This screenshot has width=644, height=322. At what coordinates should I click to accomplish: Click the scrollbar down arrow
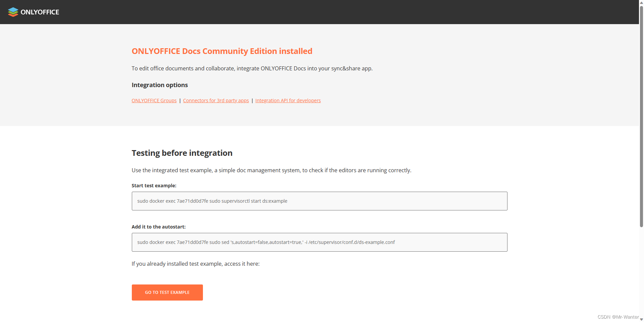pyautogui.click(x=642, y=320)
